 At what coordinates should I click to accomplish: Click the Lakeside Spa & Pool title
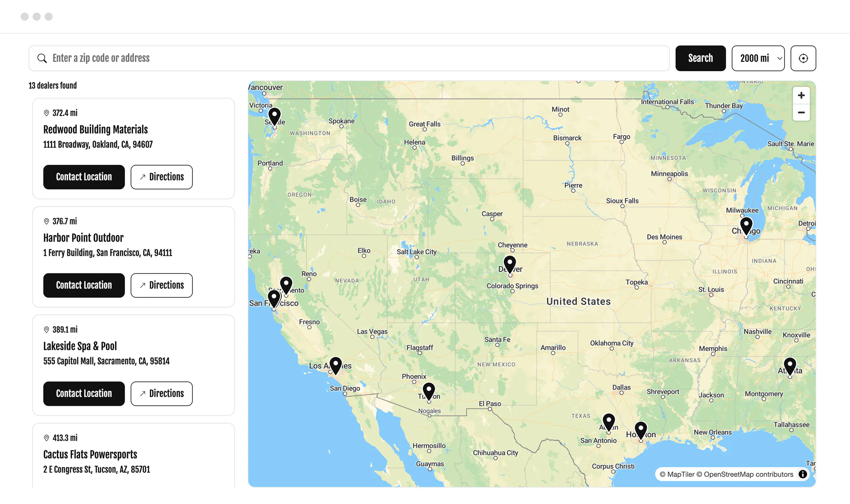click(x=80, y=346)
